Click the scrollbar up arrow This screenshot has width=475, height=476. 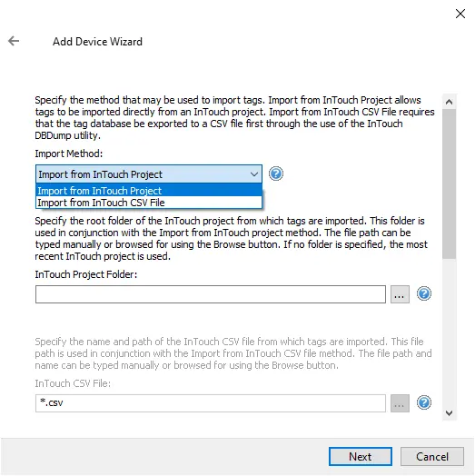coord(449,102)
